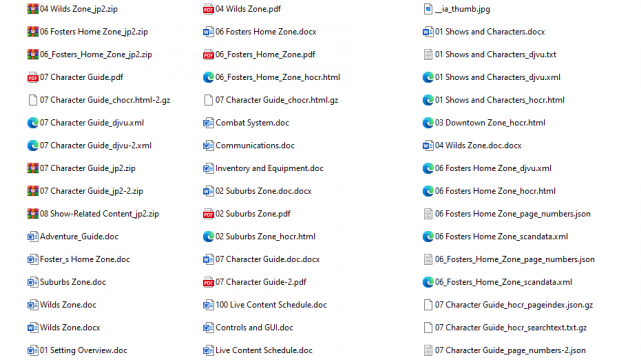Screen dimensions: 641x360
Task: Click the archive icon of 06 Fosters Home Zone_jp2.zip
Action: [33, 32]
